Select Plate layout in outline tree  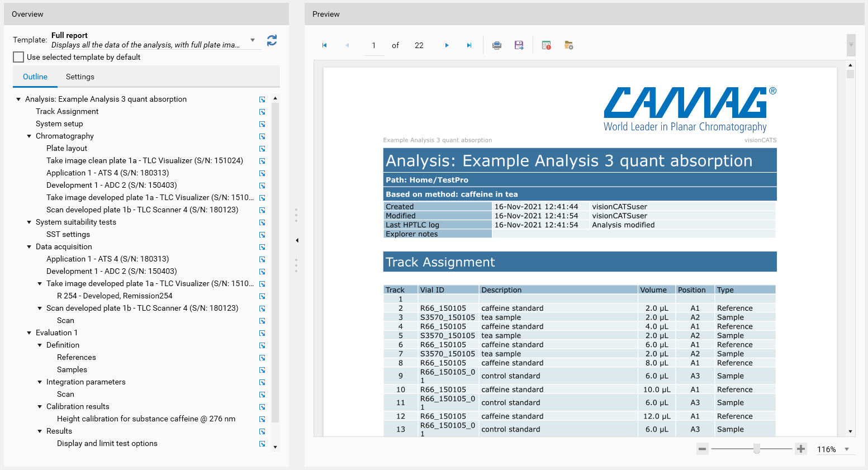67,148
